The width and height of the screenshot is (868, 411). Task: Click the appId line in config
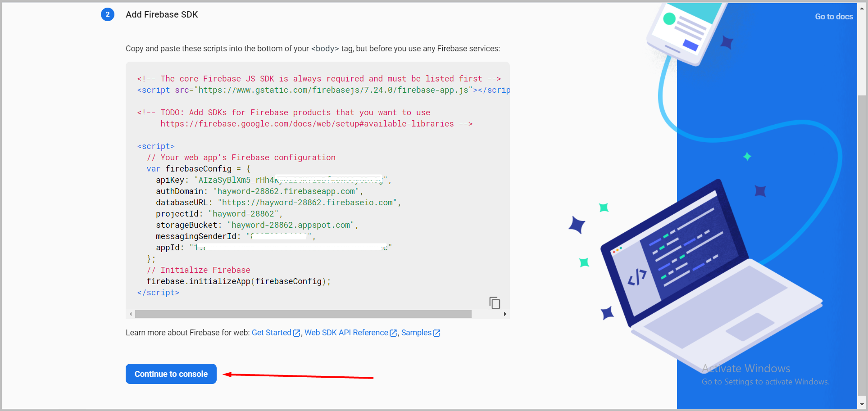click(274, 248)
